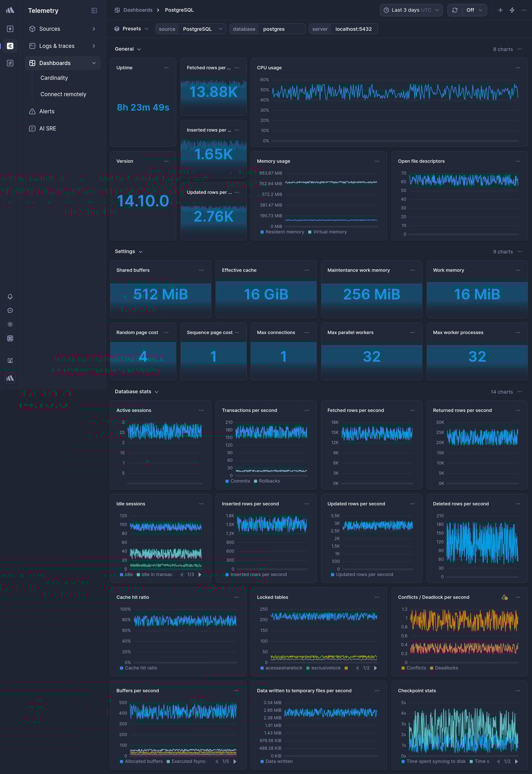Toggle the Resident memory legend series
Image resolution: width=532 pixels, height=774 pixels.
tap(282, 232)
